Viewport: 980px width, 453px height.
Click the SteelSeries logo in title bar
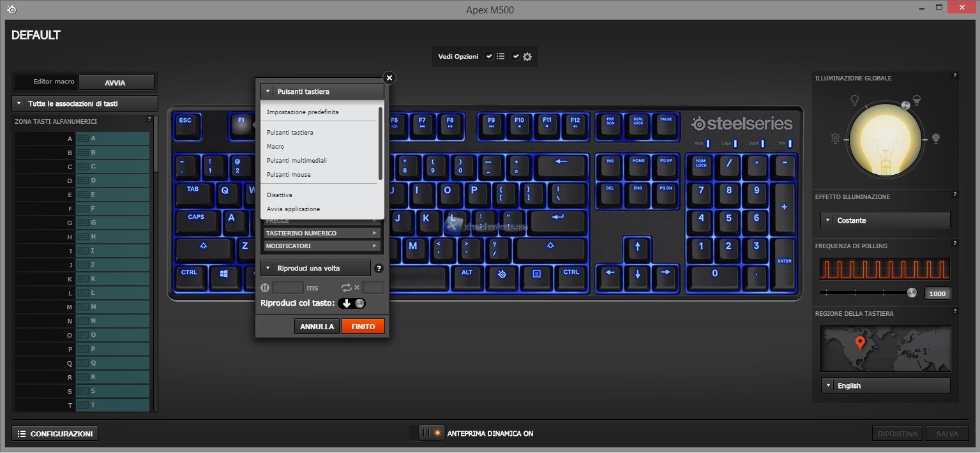pos(11,10)
